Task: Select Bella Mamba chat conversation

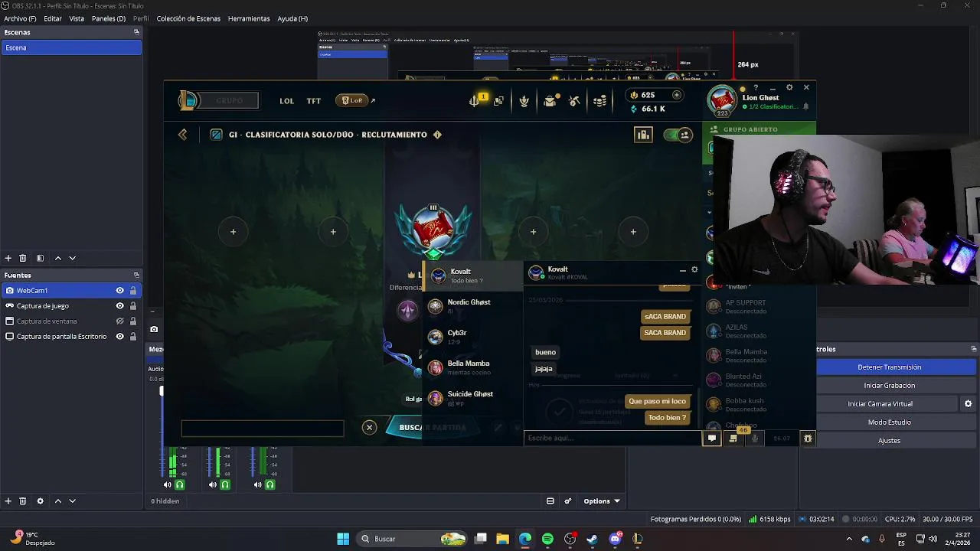Action: pyautogui.click(x=472, y=367)
